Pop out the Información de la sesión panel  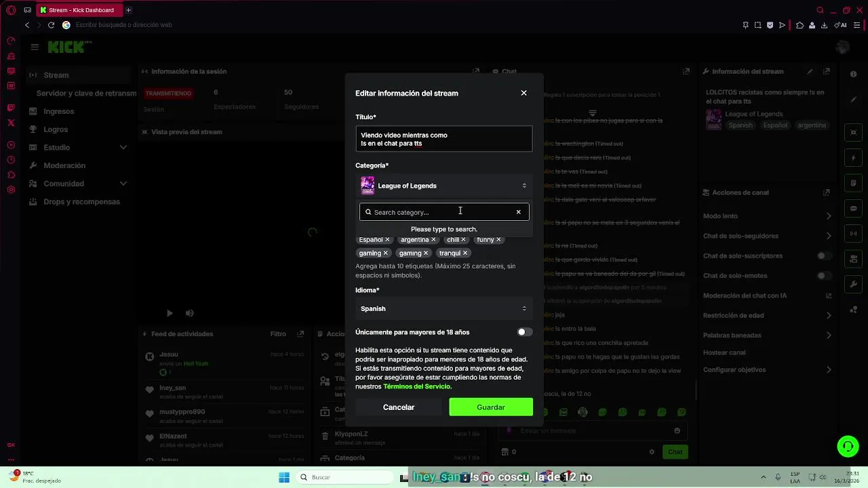tap(476, 71)
